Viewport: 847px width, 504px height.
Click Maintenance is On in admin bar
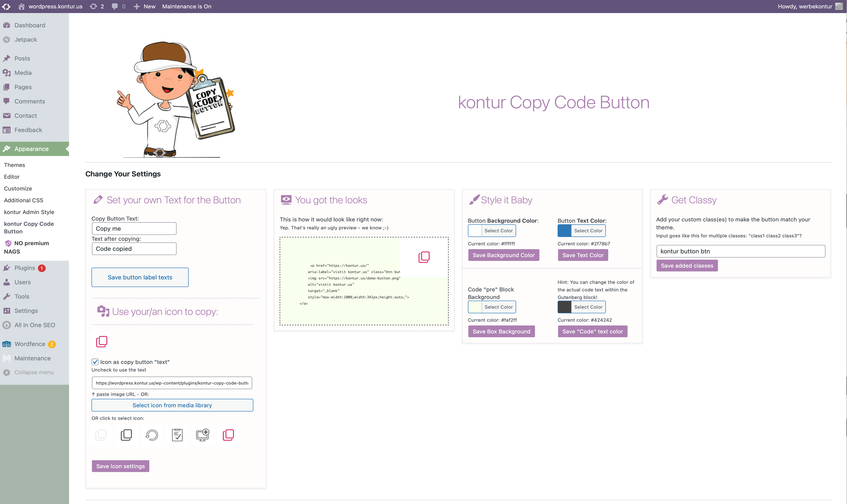(x=187, y=6)
